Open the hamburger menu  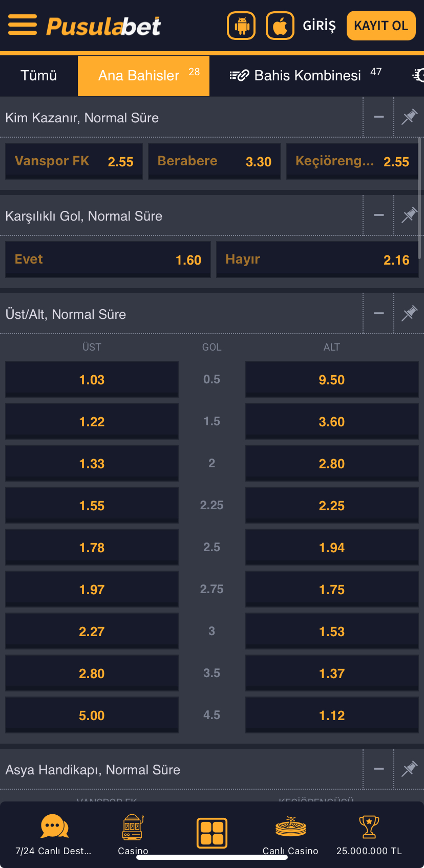(23, 25)
